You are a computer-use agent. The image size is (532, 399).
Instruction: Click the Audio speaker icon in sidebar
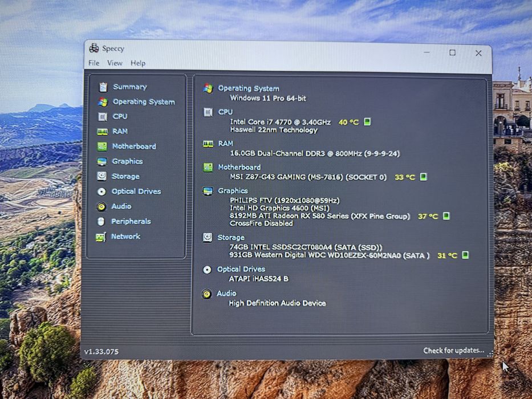click(x=101, y=206)
